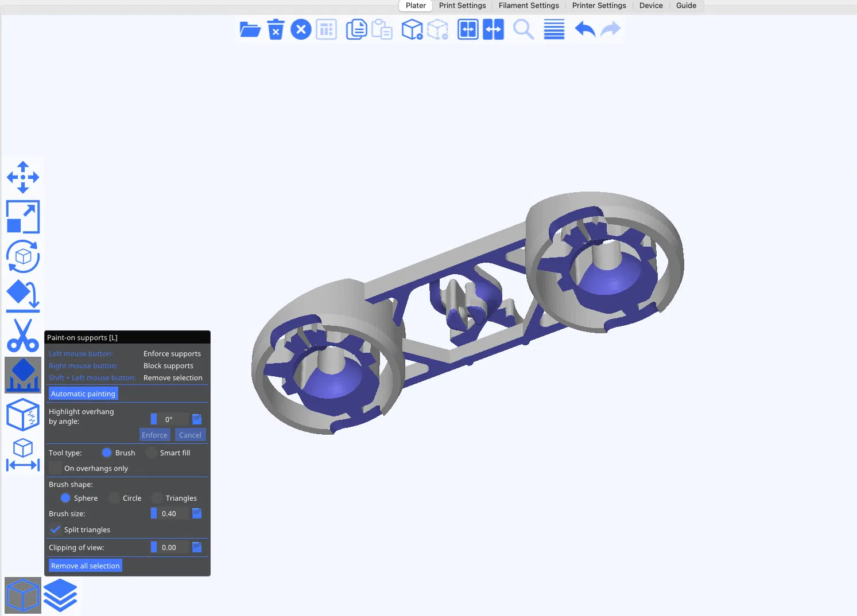
Task: Select the Place on face tool
Action: coord(23,296)
